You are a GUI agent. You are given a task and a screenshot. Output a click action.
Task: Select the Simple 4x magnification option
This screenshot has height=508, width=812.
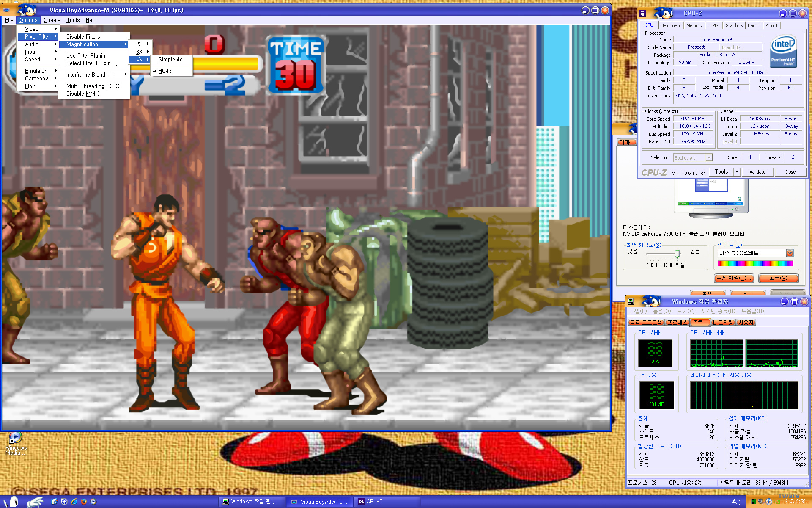[170, 60]
